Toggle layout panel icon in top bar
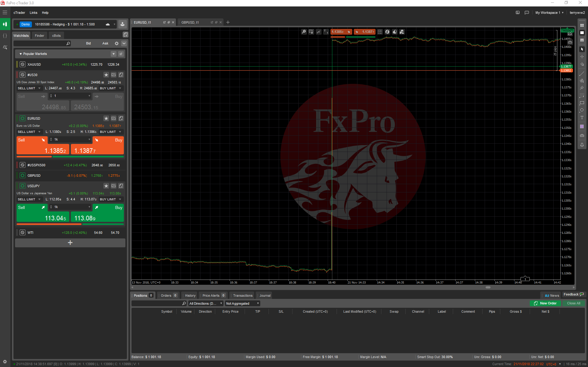The image size is (588, 367). (x=517, y=13)
